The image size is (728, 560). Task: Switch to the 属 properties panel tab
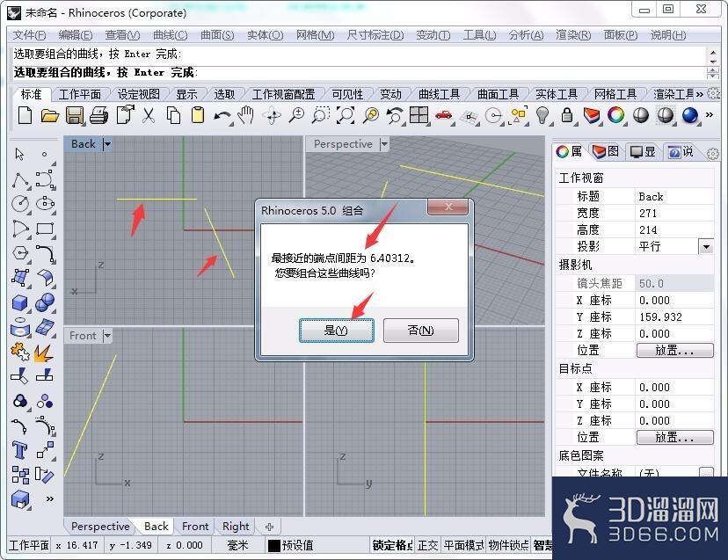click(570, 151)
